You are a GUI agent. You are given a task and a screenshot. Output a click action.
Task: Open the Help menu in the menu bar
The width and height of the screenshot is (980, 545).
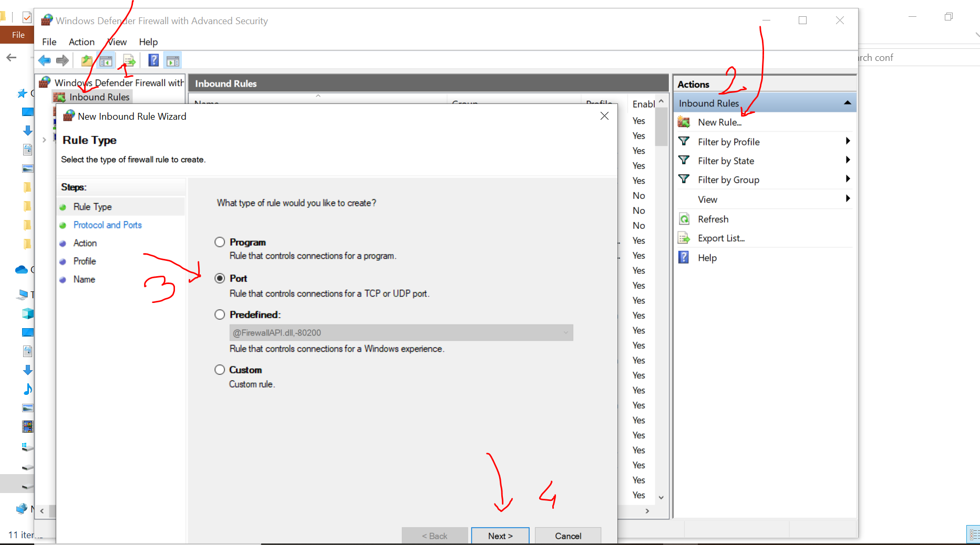click(148, 42)
